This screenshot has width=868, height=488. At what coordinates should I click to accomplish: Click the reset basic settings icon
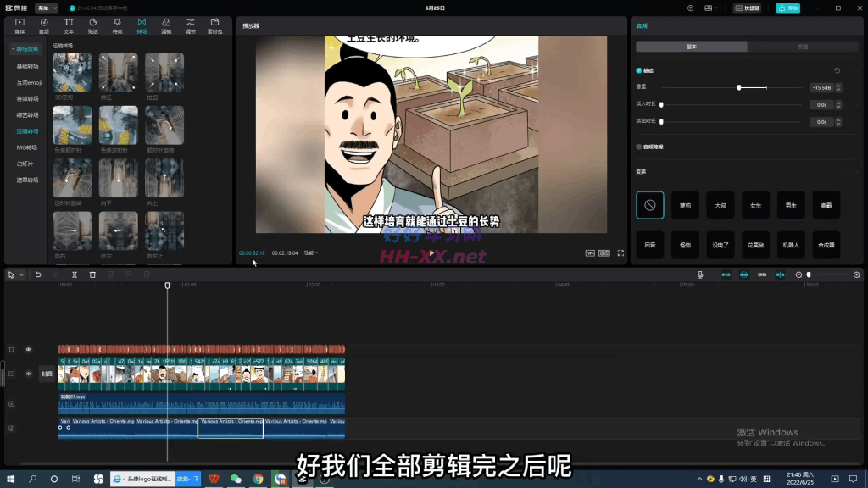(837, 71)
